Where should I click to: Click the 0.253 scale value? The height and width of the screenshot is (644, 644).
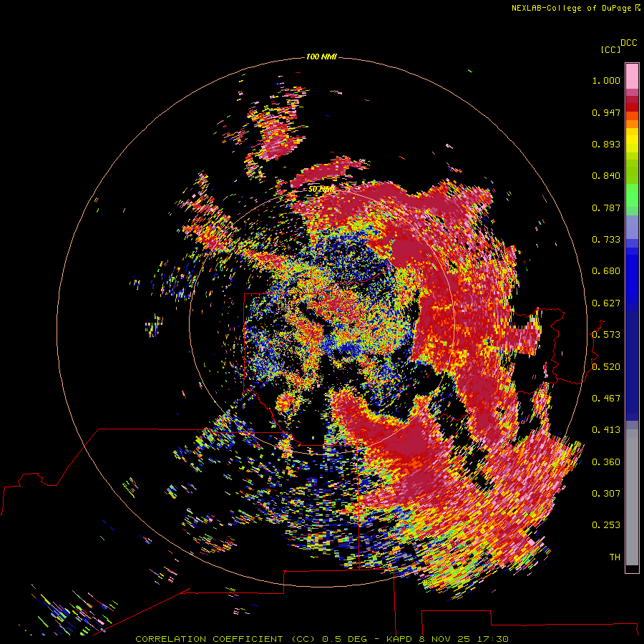(x=606, y=525)
